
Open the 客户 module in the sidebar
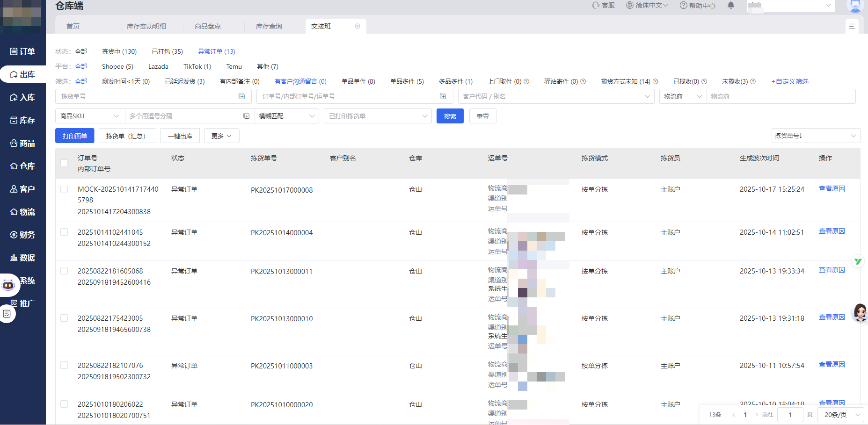[x=23, y=189]
